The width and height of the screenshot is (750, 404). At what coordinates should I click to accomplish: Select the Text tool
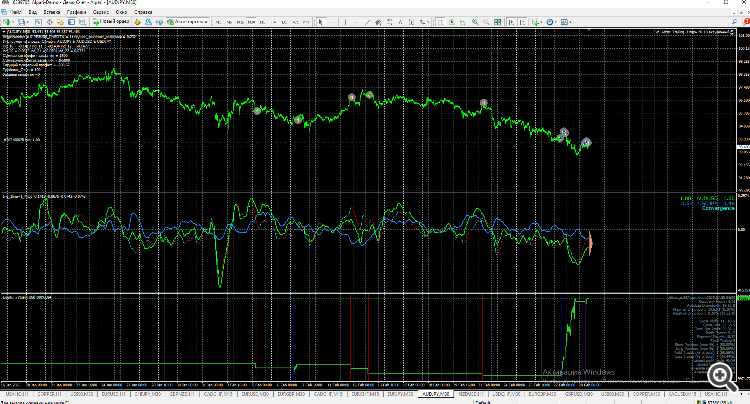pyautogui.click(x=400, y=22)
